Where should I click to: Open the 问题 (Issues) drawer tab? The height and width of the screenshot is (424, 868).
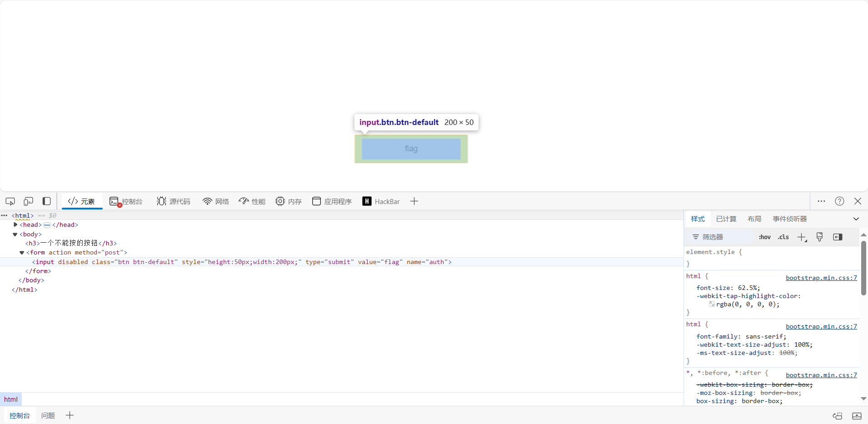[48, 415]
